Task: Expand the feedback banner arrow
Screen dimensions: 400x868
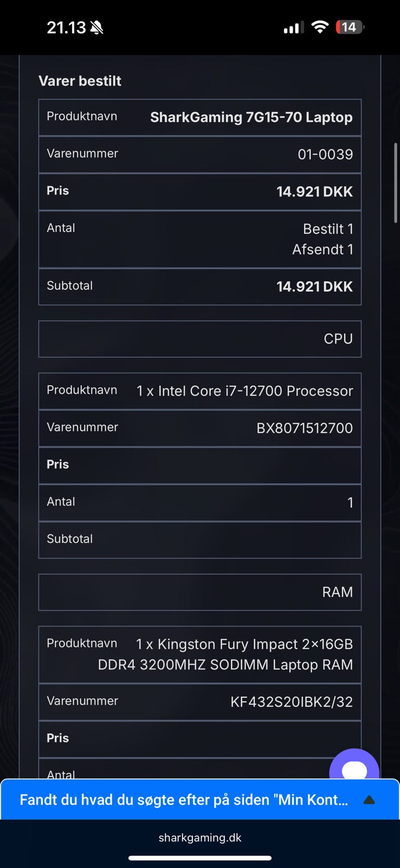Action: click(x=369, y=800)
